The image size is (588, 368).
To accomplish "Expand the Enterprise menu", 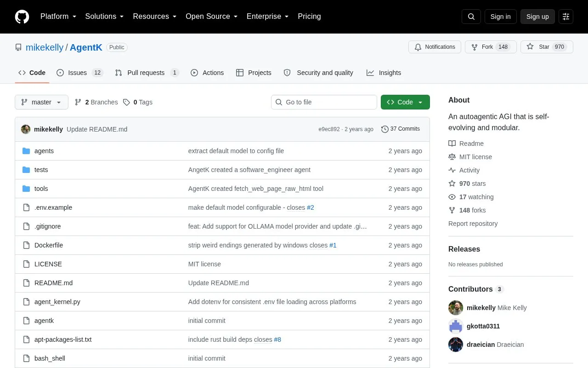I will (x=268, y=17).
